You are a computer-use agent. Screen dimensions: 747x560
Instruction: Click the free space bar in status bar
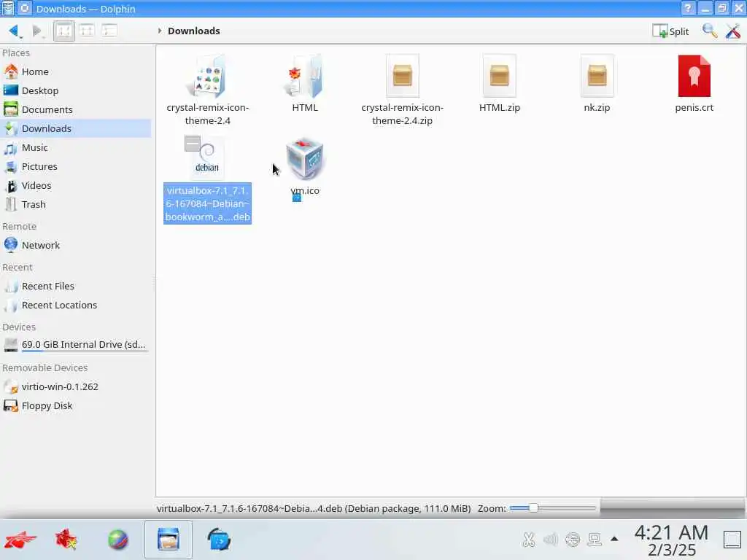click(x=672, y=508)
